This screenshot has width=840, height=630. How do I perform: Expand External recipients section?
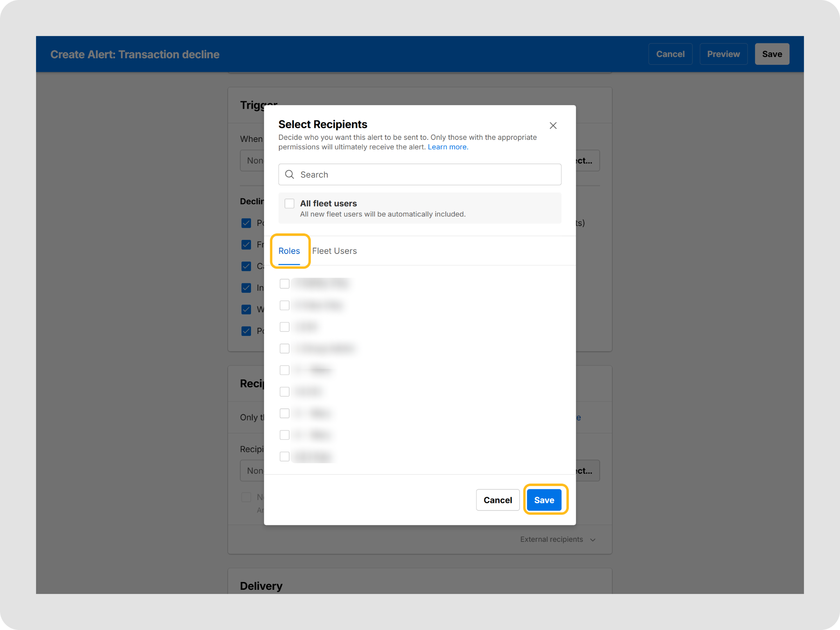(557, 539)
